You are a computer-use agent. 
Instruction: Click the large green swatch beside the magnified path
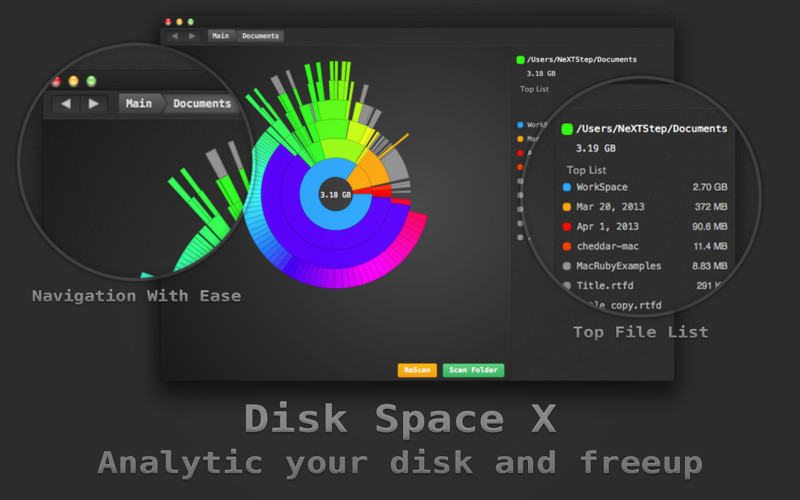pyautogui.click(x=567, y=129)
